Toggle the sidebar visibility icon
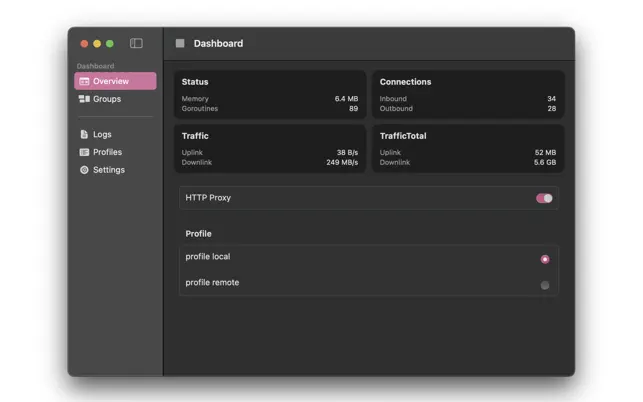This screenshot has width=643, height=402. [136, 44]
